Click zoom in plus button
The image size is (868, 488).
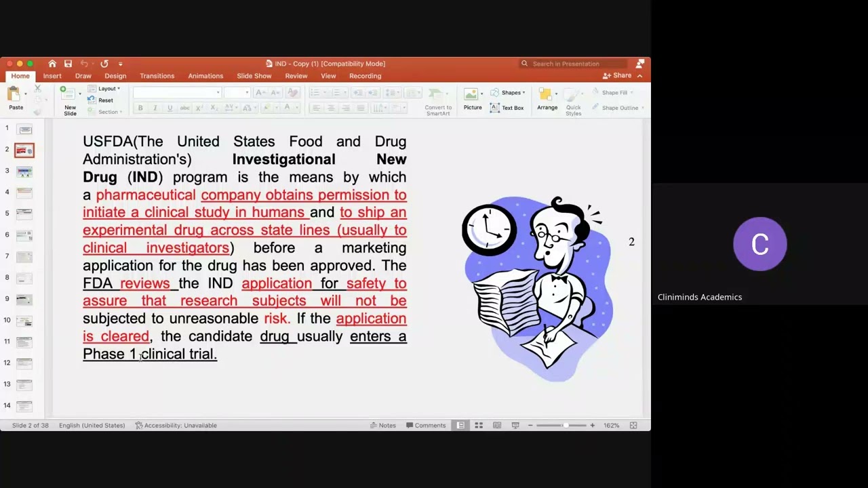coord(592,426)
